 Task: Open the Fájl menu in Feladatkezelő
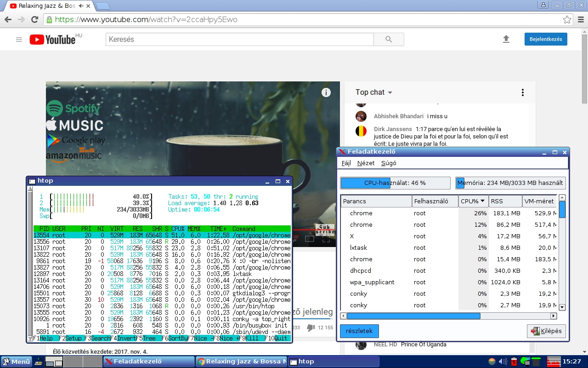[346, 163]
